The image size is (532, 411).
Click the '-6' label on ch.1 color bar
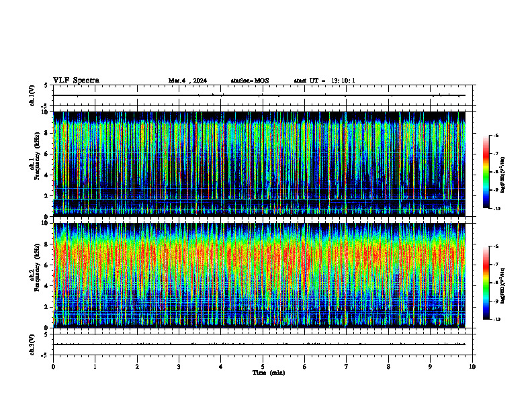496,135
